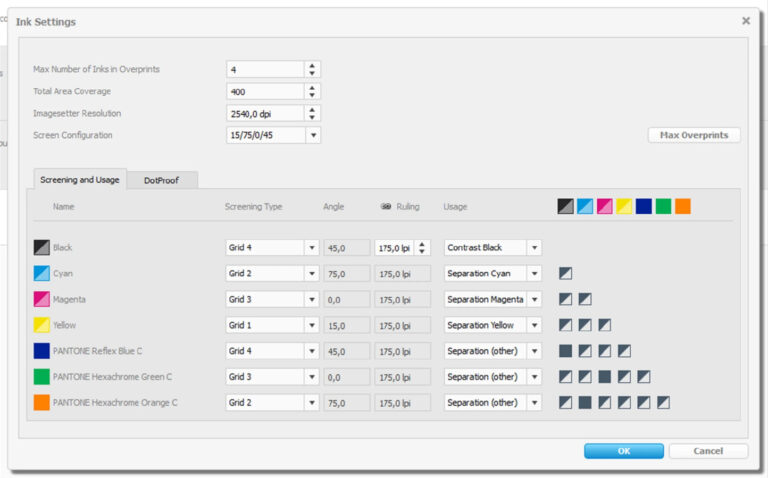Open the Usage dropdown showing Separation Cyan

point(535,273)
